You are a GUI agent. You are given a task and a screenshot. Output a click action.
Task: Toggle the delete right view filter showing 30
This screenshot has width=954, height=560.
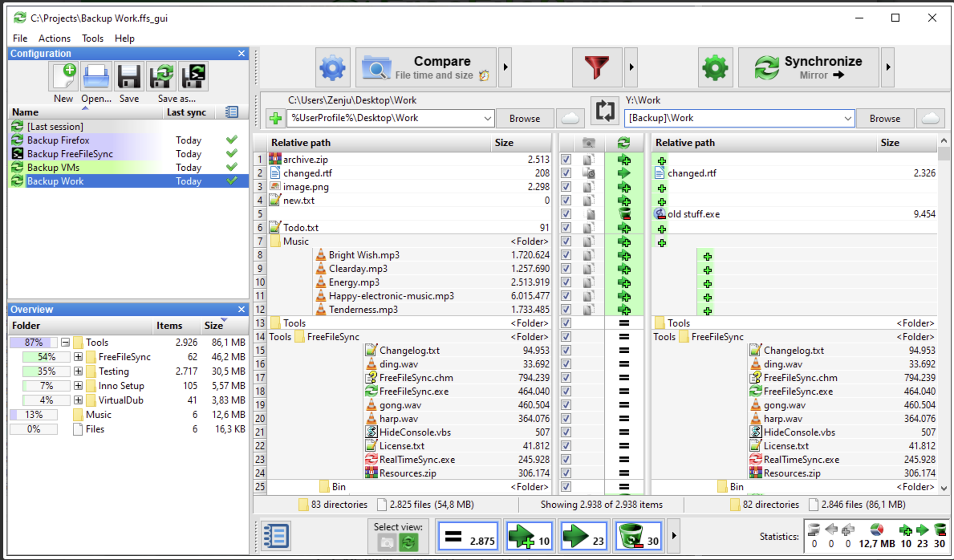(x=639, y=536)
